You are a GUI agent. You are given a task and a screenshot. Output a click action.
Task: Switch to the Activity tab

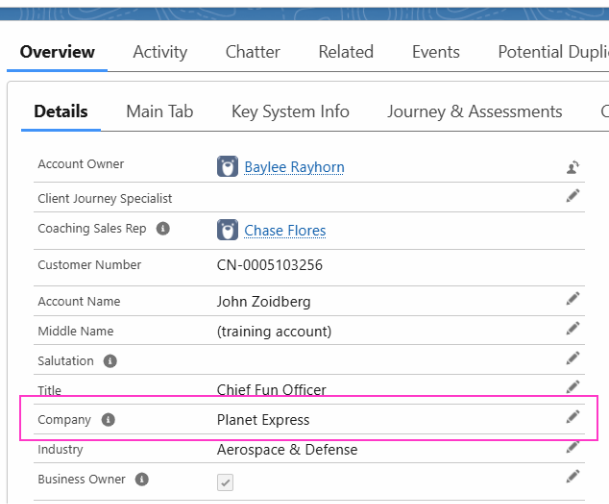point(160,52)
